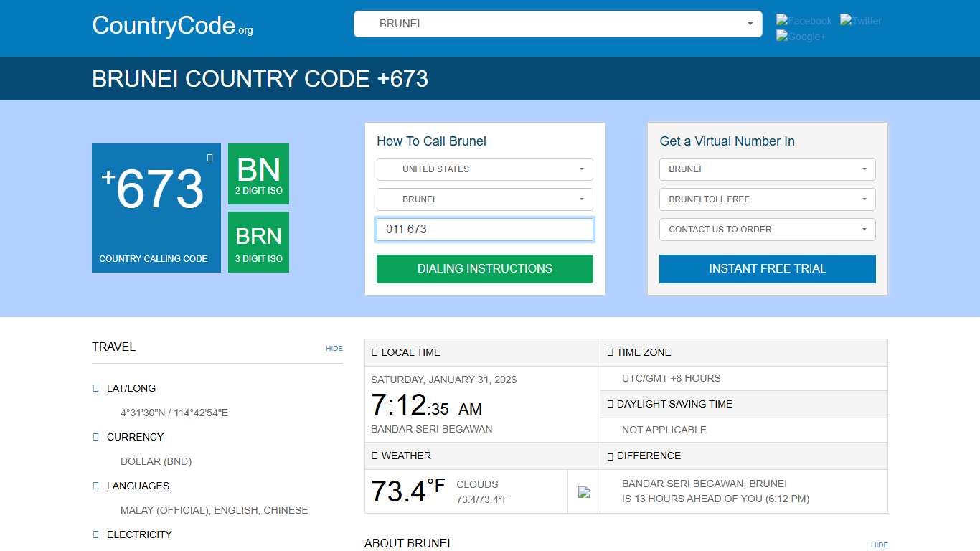This screenshot has height=551, width=980.
Task: Click the INSTANT FREE TRIAL button
Action: pos(767,268)
